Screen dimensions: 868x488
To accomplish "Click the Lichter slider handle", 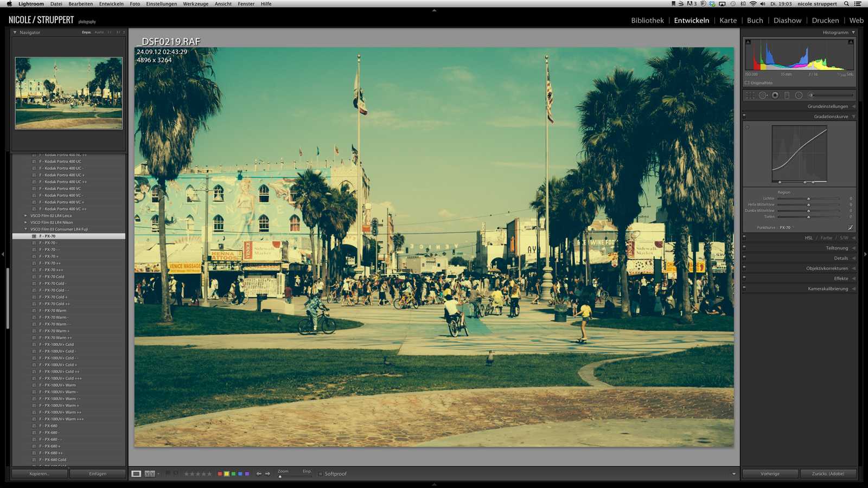I will 808,198.
